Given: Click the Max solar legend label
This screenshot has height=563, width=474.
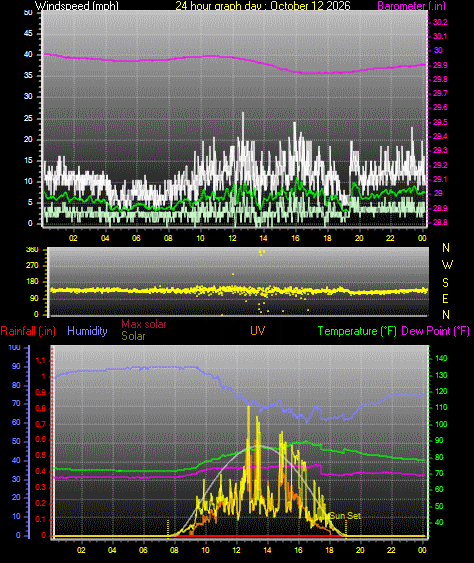Looking at the screenshot, I should coord(144,324).
